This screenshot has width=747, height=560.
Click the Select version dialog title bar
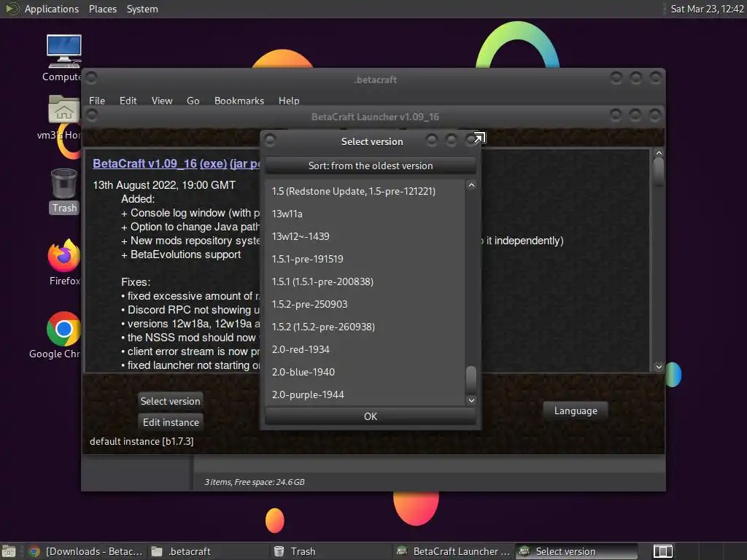click(x=371, y=141)
